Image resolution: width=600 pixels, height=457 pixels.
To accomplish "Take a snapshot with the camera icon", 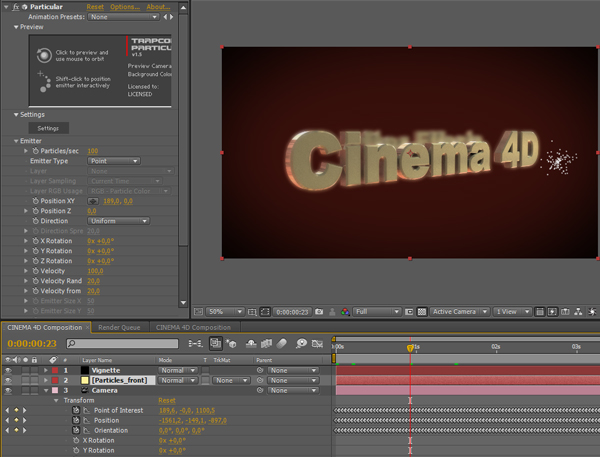I will click(319, 312).
